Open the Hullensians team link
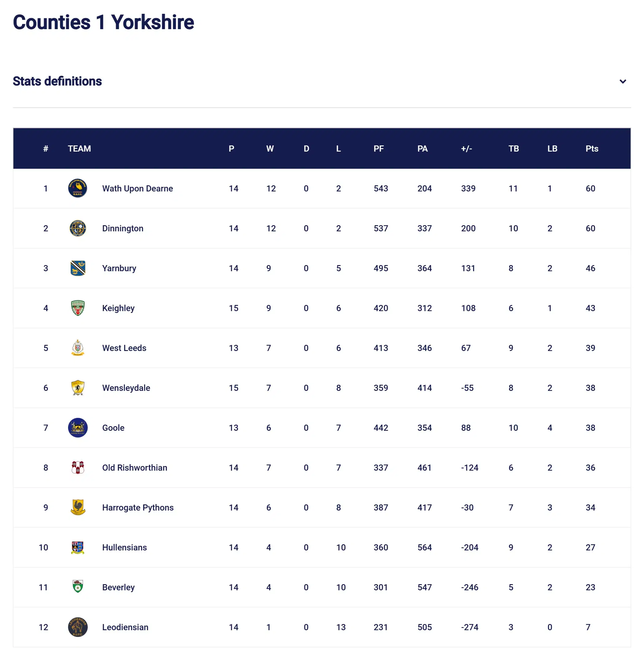644x667 pixels. 124,547
